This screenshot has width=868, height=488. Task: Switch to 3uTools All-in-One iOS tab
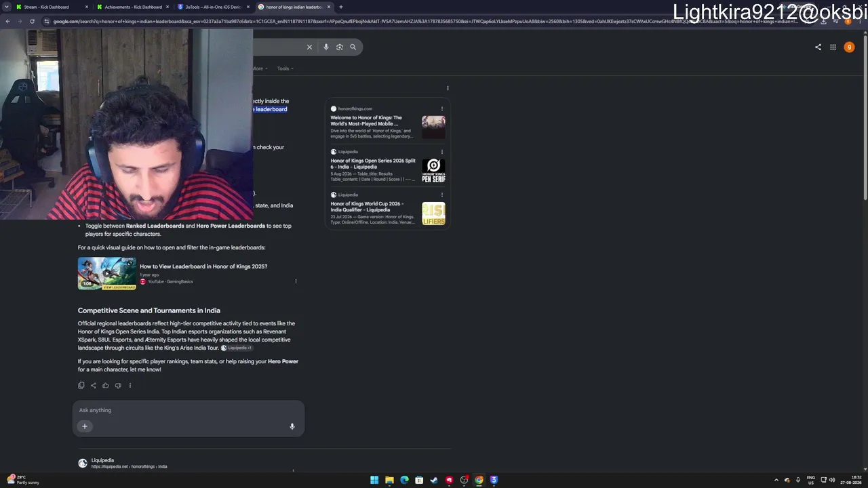(213, 7)
